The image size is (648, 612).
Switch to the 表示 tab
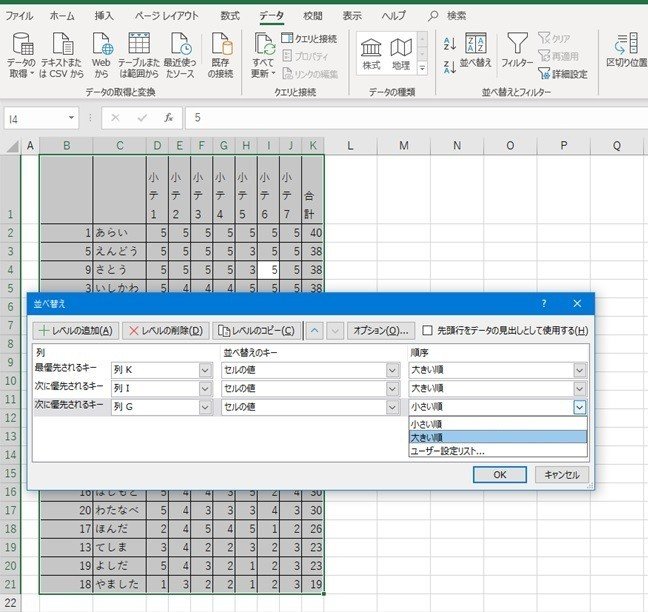[352, 16]
